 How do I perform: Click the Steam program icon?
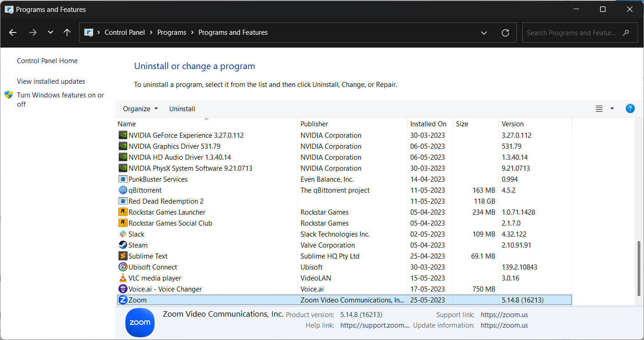point(123,245)
